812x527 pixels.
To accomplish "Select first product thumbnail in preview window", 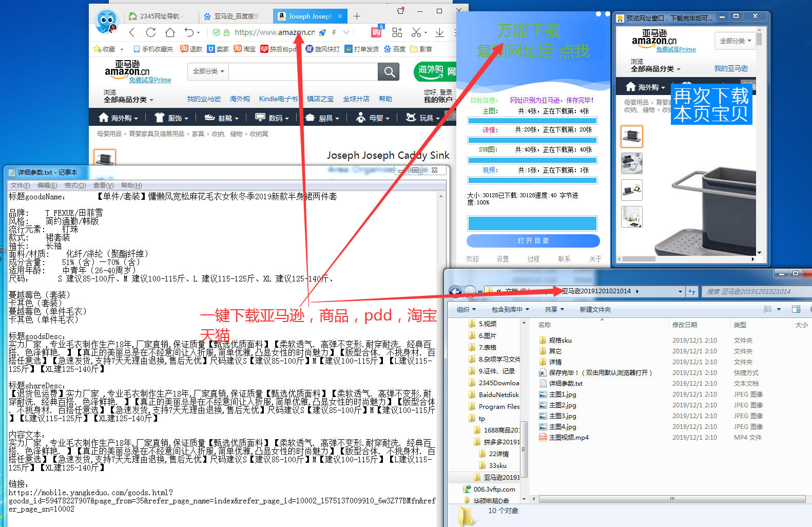I will click(x=632, y=137).
